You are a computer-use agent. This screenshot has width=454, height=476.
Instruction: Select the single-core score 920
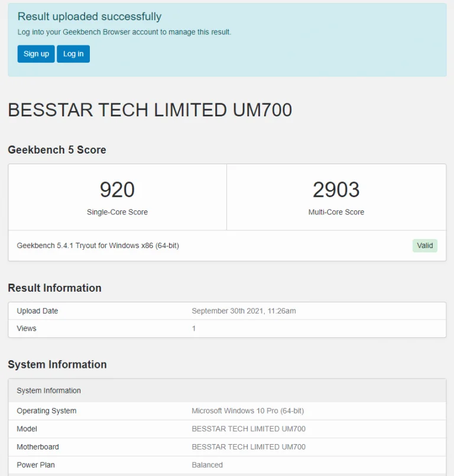[x=117, y=190]
